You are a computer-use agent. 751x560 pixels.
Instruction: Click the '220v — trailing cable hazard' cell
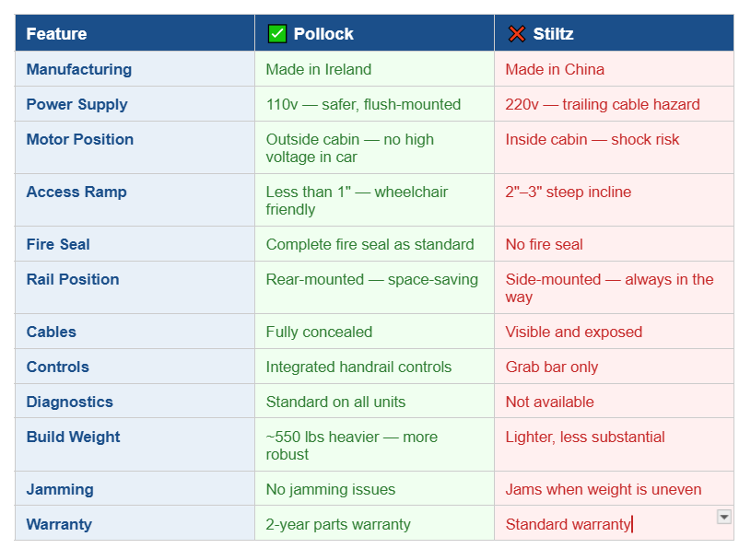tap(603, 104)
